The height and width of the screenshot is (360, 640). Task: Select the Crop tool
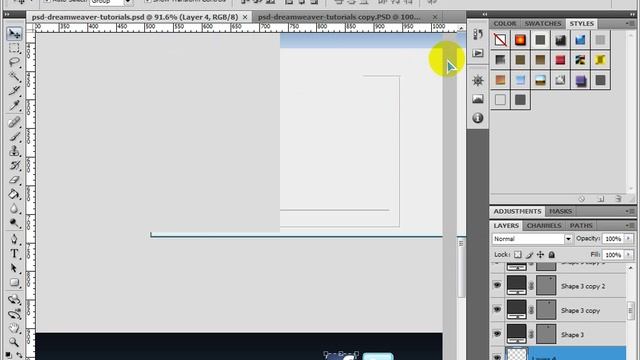tap(14, 91)
